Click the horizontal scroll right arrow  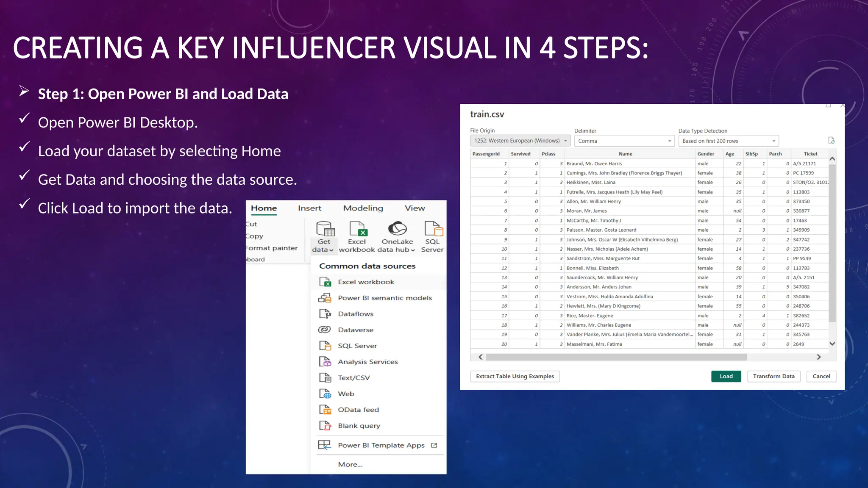coord(819,357)
